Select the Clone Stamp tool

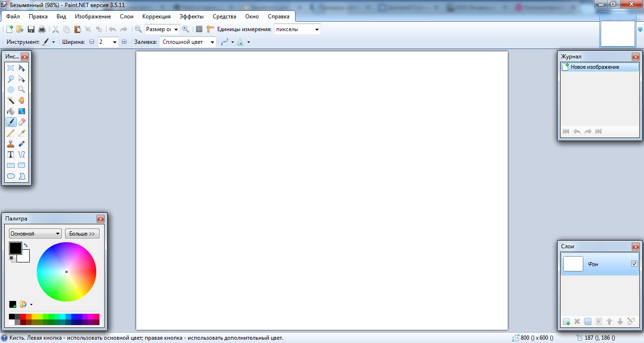coord(10,144)
